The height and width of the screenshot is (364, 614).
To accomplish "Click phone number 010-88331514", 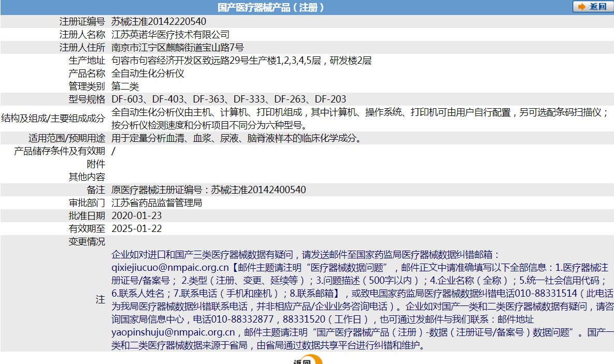I will [x=546, y=293].
